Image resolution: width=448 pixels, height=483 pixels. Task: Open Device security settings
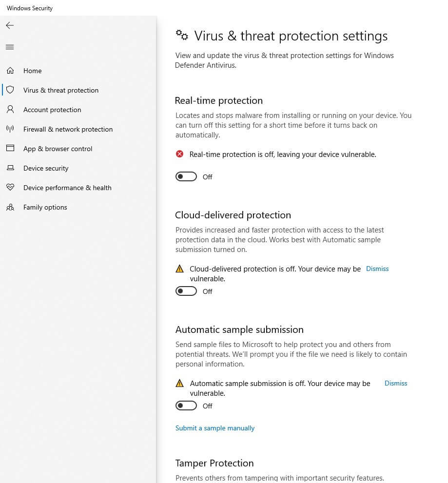[46, 168]
